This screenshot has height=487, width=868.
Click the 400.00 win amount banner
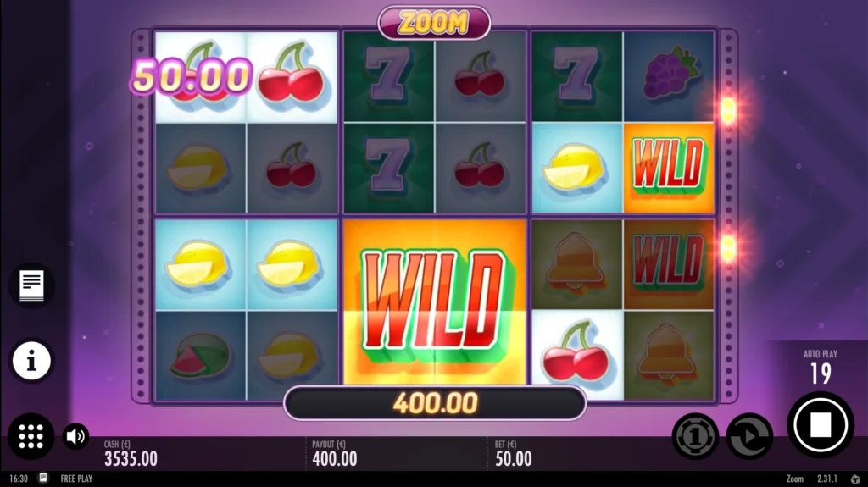pos(435,403)
